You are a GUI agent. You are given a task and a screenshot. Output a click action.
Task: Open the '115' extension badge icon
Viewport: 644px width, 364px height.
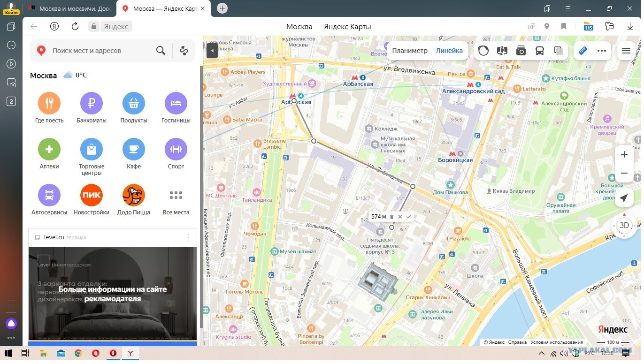pyautogui.click(x=588, y=27)
